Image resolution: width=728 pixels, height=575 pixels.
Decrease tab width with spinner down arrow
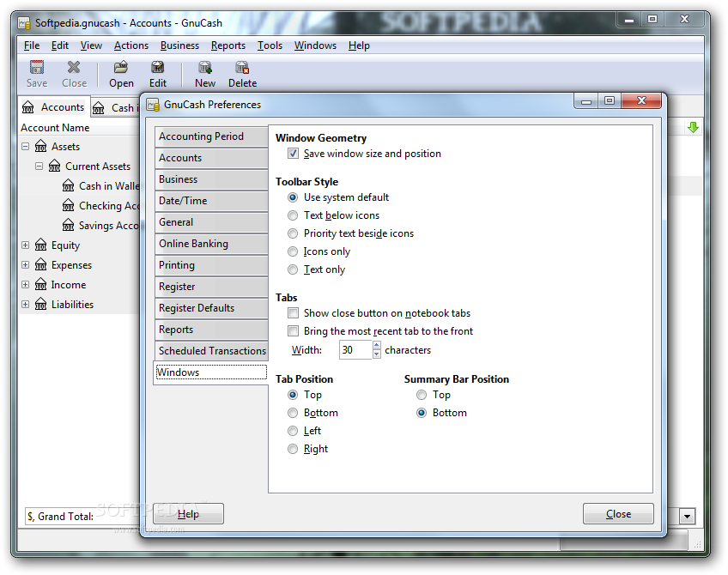point(377,354)
